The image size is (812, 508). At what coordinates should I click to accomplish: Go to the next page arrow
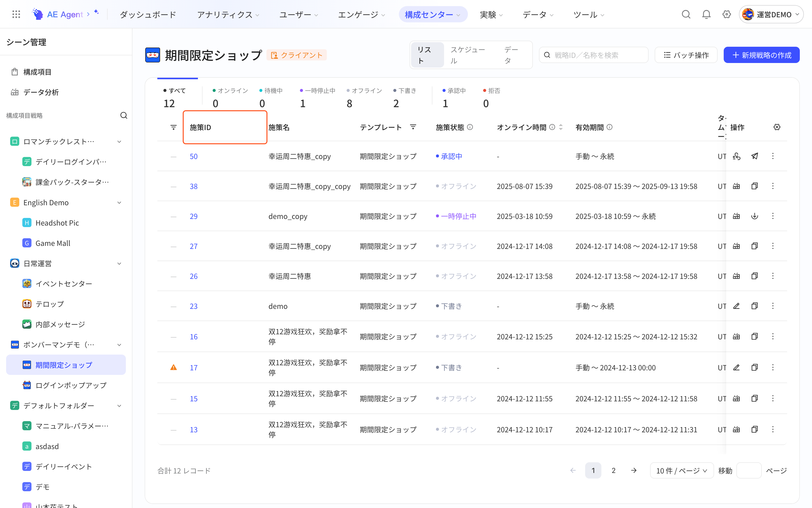(634, 470)
